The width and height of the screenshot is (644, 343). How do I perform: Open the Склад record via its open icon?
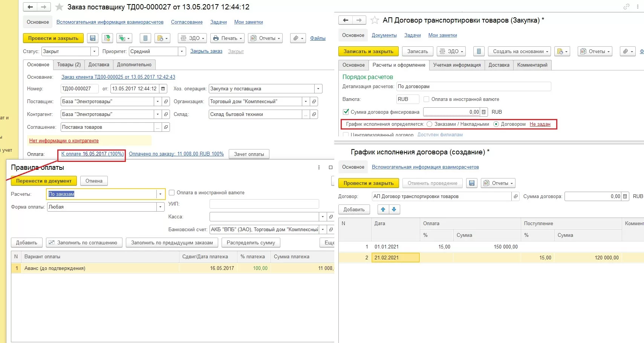point(314,114)
